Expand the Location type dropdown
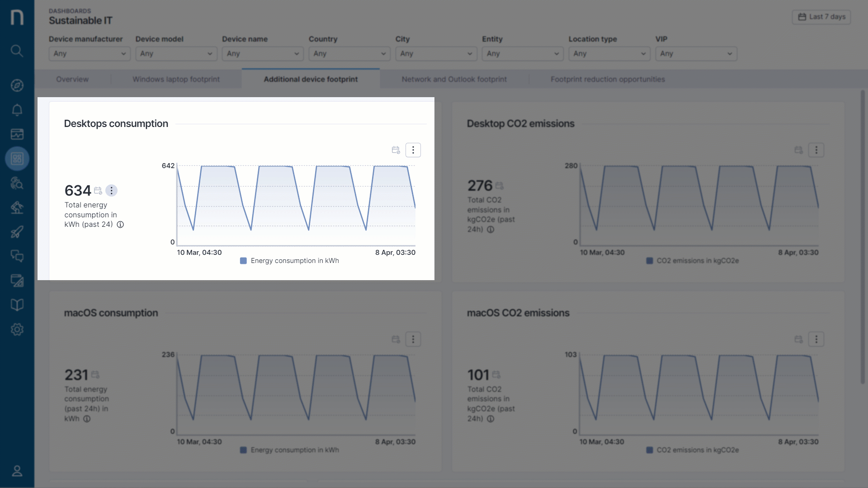 (609, 54)
